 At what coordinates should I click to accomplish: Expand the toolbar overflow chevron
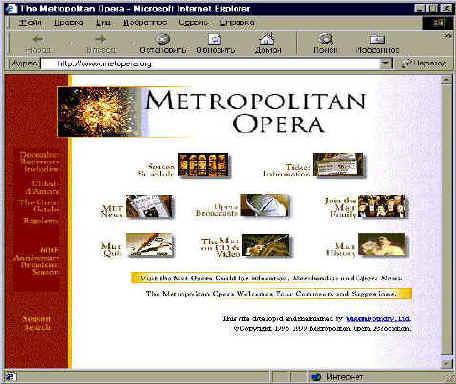point(447,36)
